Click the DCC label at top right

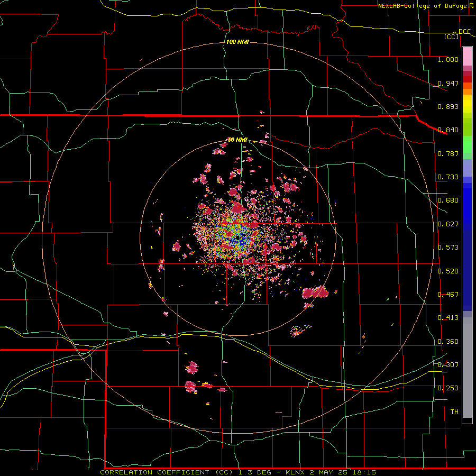point(465,31)
